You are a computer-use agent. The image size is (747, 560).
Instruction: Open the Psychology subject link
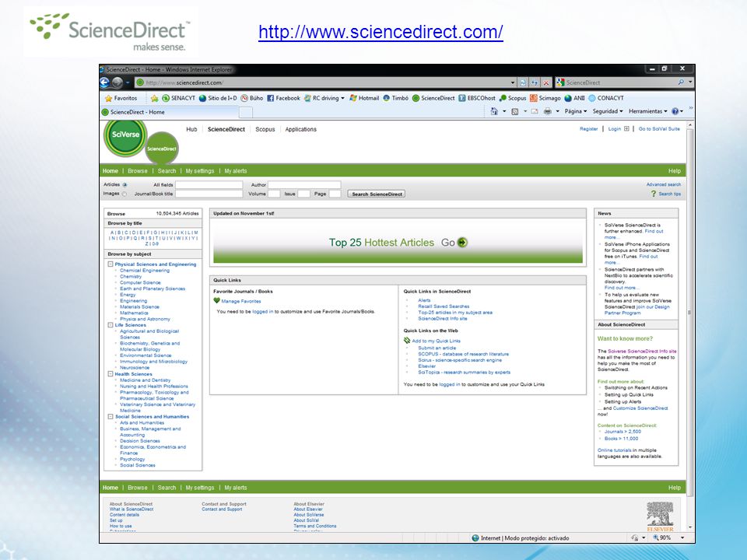(x=132, y=459)
